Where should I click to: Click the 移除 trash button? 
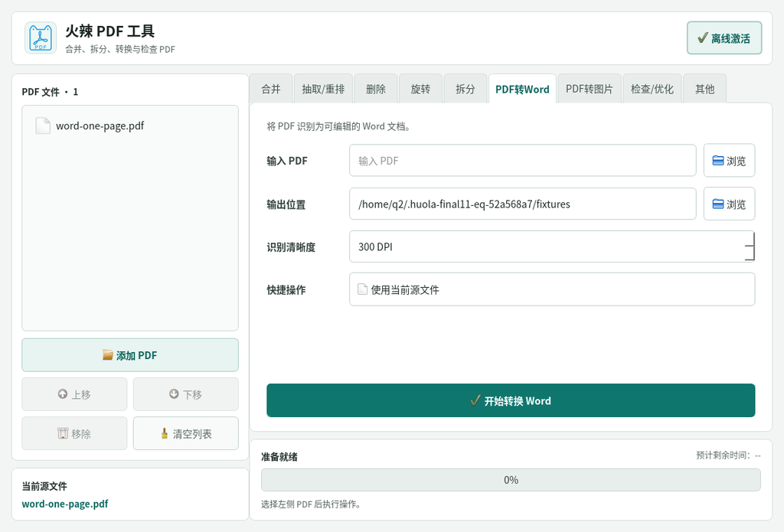point(74,433)
